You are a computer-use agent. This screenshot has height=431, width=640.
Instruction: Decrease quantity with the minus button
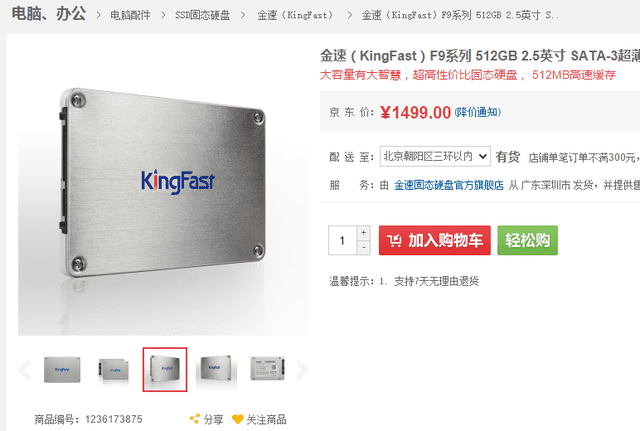pos(363,248)
